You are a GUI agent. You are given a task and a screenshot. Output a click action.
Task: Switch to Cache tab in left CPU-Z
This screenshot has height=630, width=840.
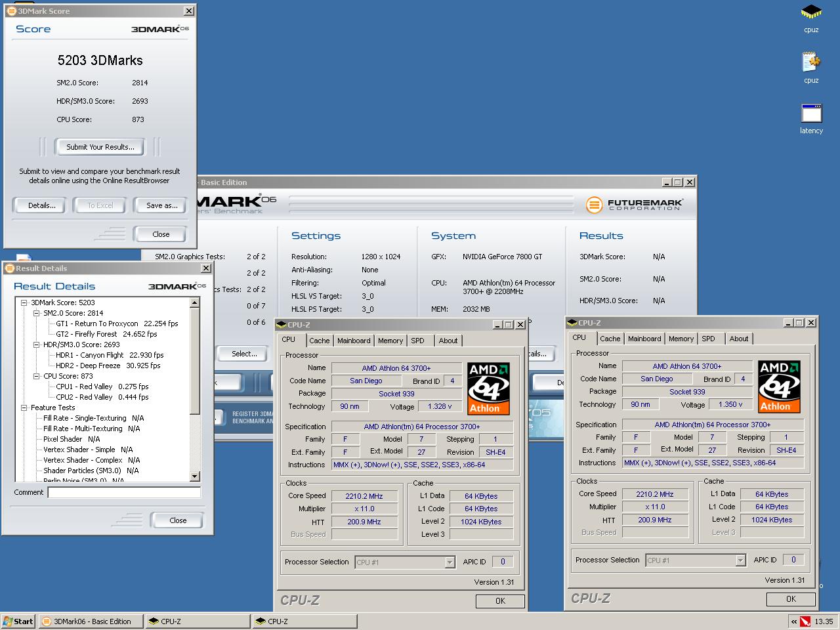pos(320,341)
